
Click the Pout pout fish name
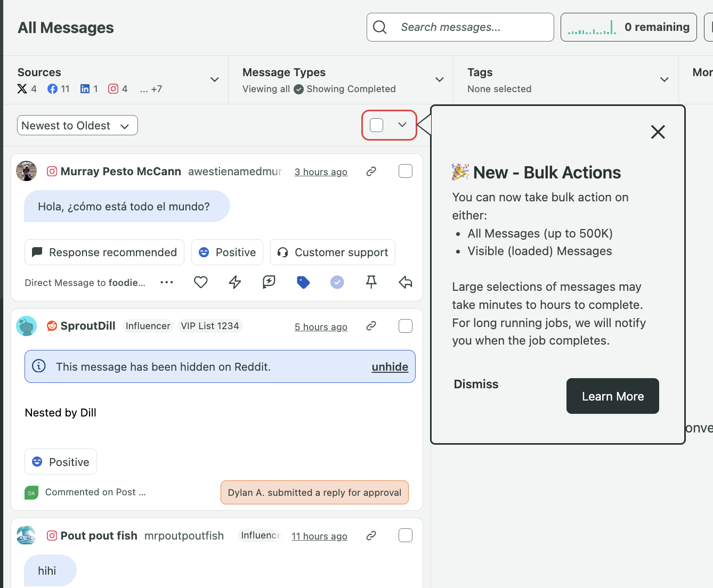99,535
